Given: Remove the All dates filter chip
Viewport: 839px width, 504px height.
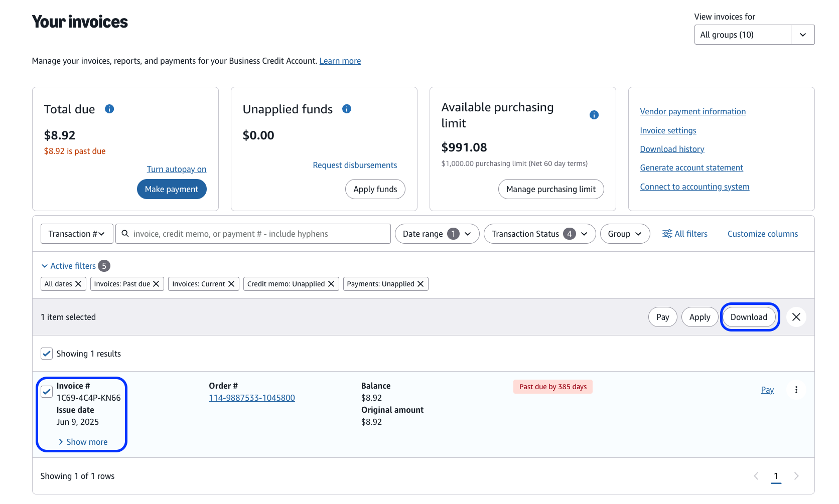Looking at the screenshot, I should pos(78,284).
